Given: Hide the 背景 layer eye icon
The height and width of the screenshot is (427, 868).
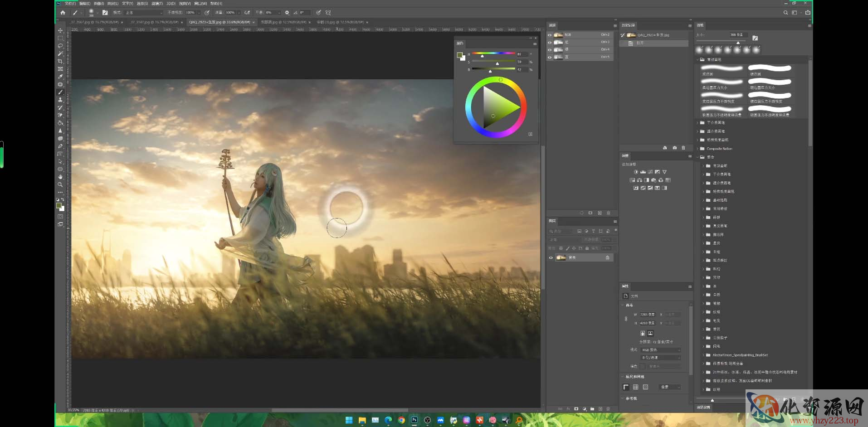Looking at the screenshot, I should [551, 257].
